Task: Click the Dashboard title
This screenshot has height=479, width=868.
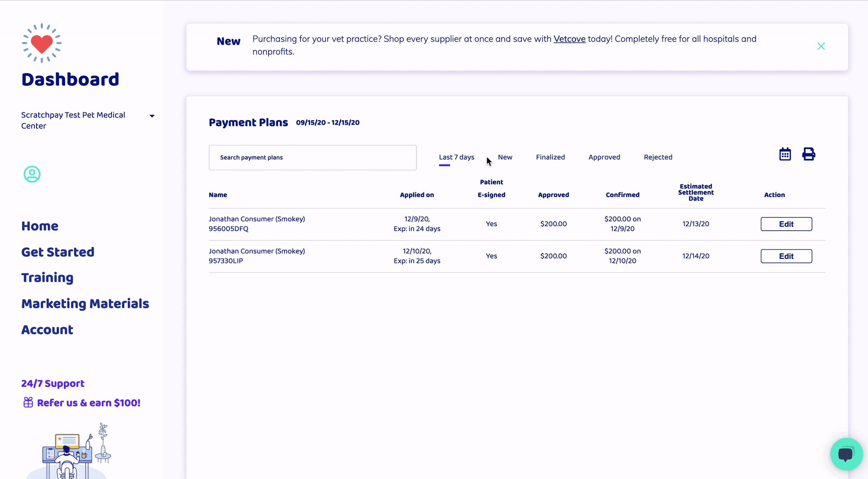Action: tap(70, 79)
